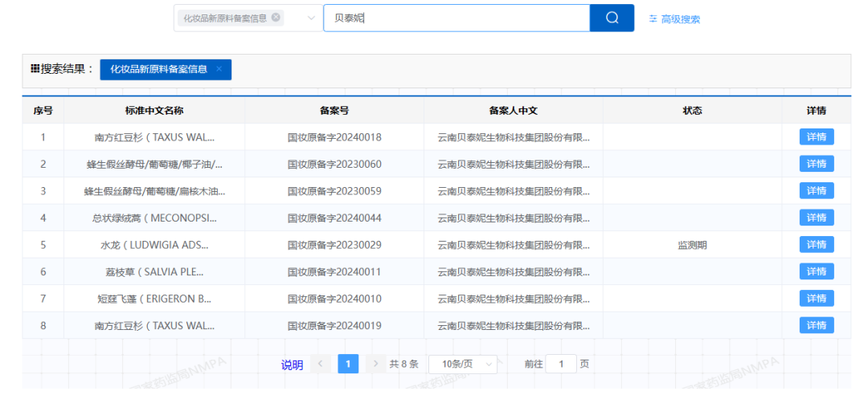Click 南方红豆杉 name in row 8
The image size is (868, 399).
[154, 325]
